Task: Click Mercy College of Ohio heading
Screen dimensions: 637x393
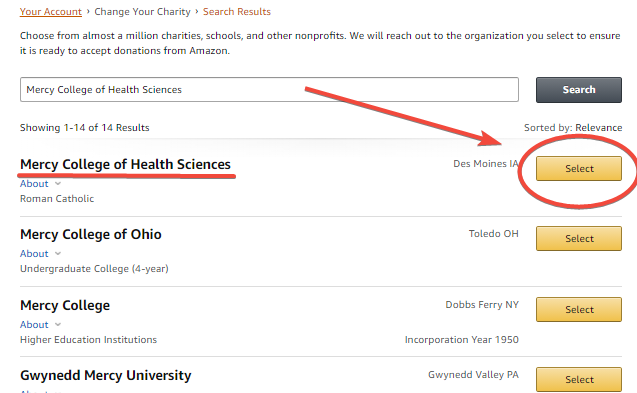Action: 91,234
